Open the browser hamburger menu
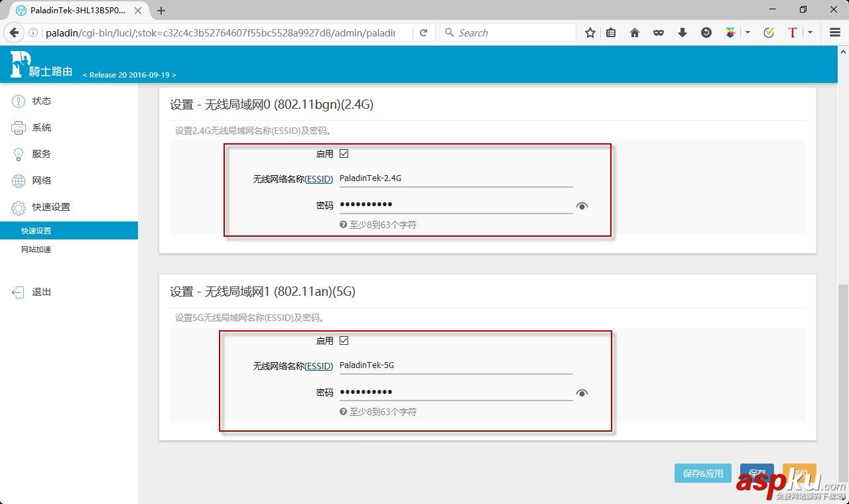 click(835, 32)
